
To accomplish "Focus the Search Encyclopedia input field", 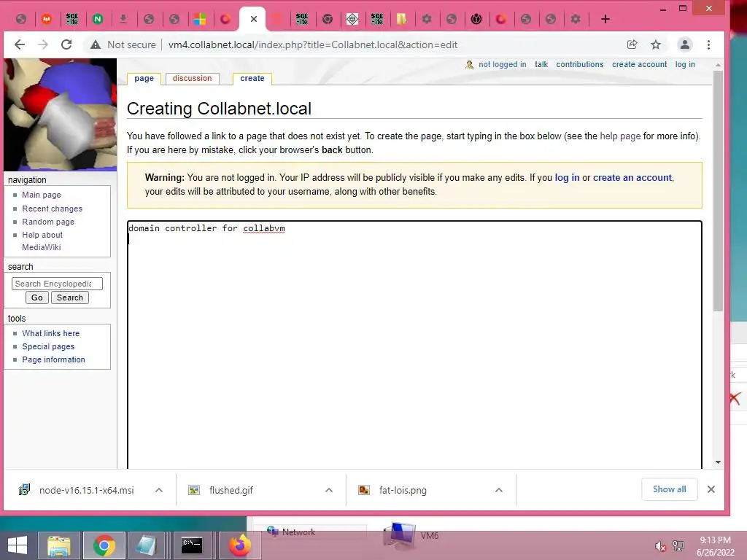I will pos(57,284).
